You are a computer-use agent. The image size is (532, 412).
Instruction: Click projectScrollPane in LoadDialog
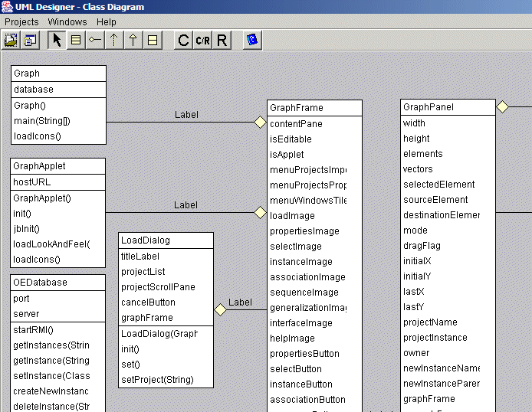tap(158, 287)
